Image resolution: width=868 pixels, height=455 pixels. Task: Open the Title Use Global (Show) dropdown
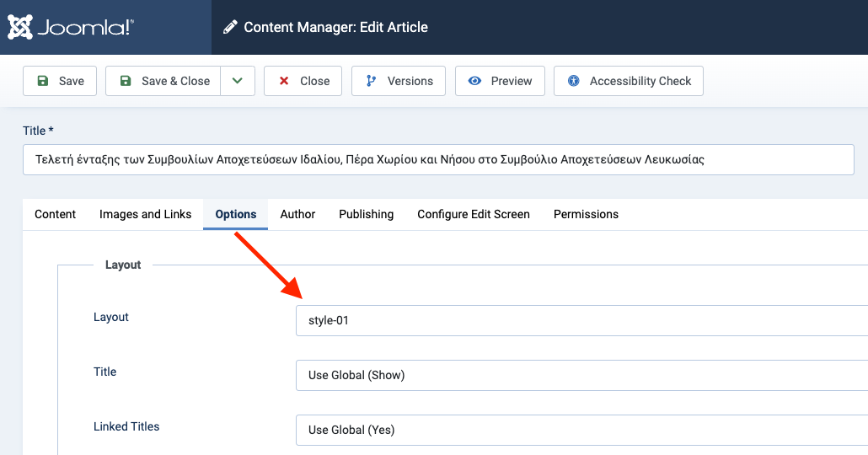pyautogui.click(x=581, y=375)
